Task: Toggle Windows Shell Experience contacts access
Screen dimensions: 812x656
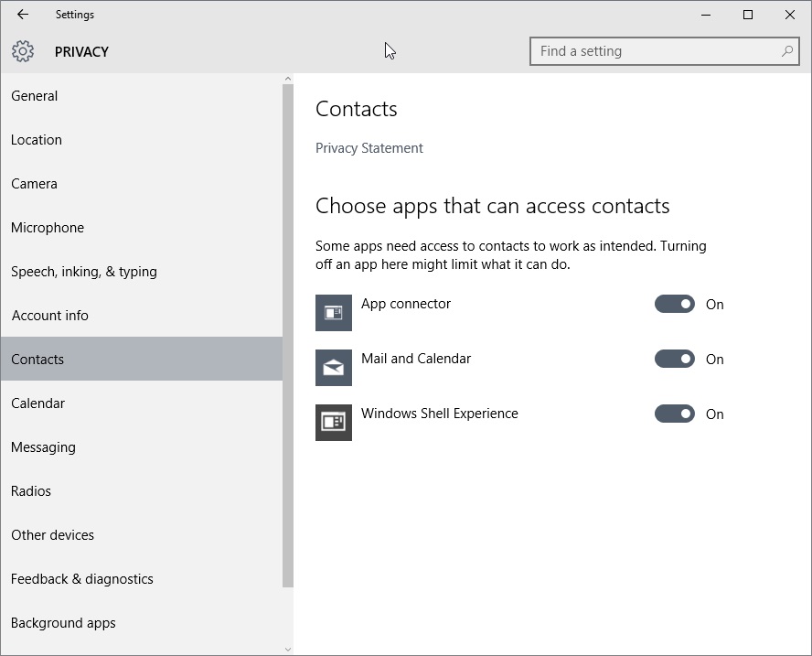Action: tap(674, 414)
